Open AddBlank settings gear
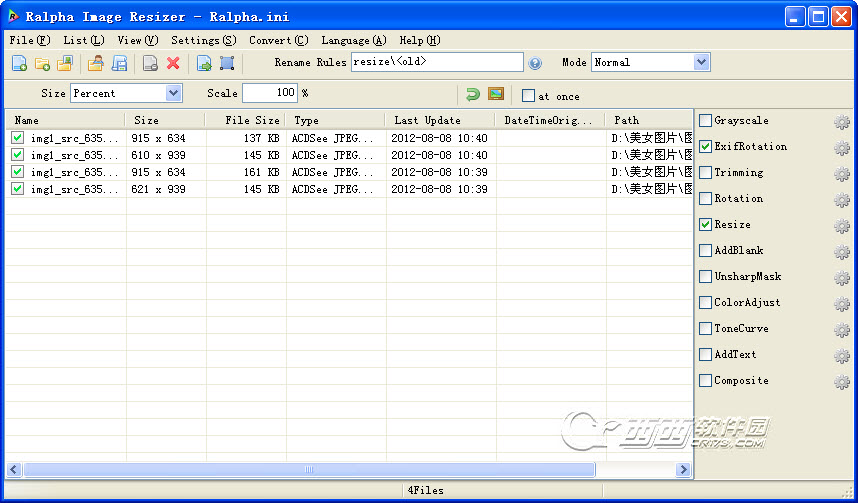The width and height of the screenshot is (858, 503). coord(842,252)
